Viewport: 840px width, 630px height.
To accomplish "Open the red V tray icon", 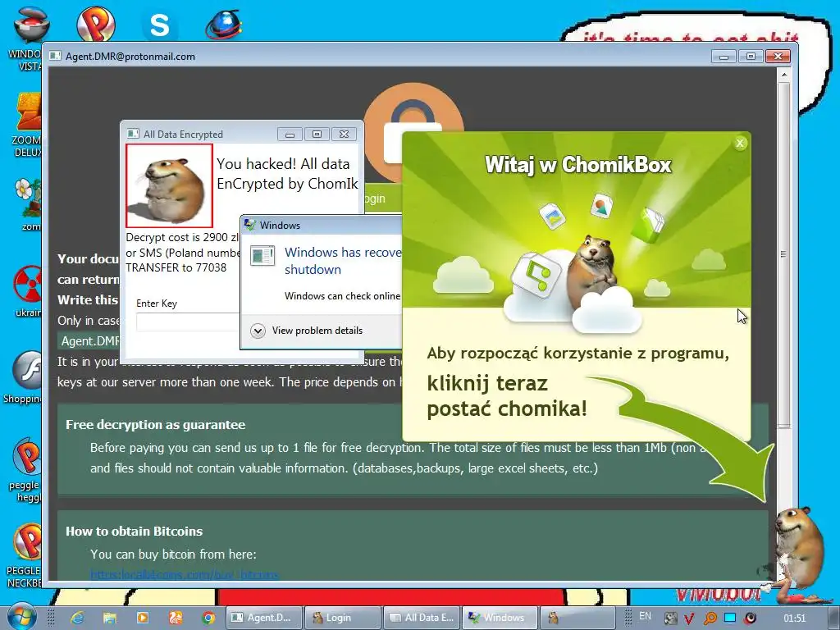I will point(689,619).
